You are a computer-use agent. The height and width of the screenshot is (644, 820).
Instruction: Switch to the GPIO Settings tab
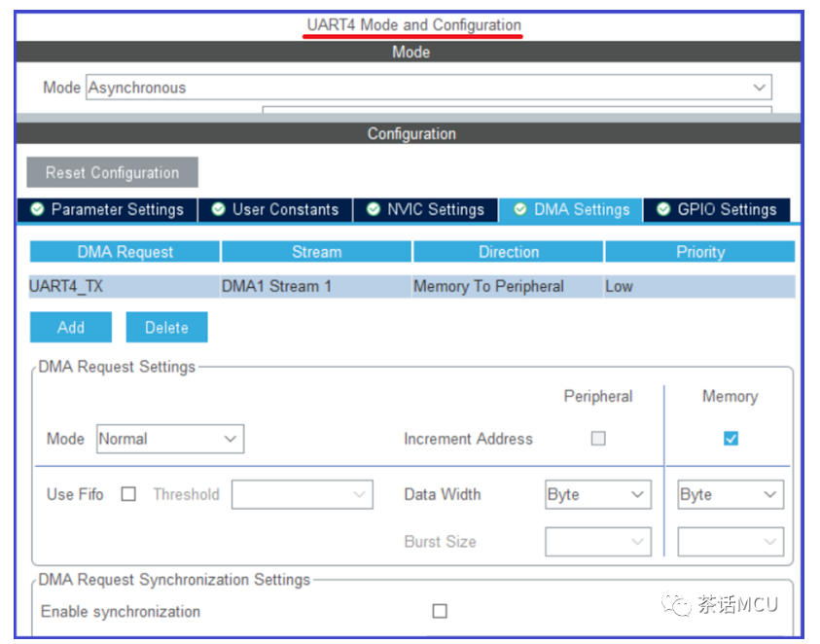717,210
